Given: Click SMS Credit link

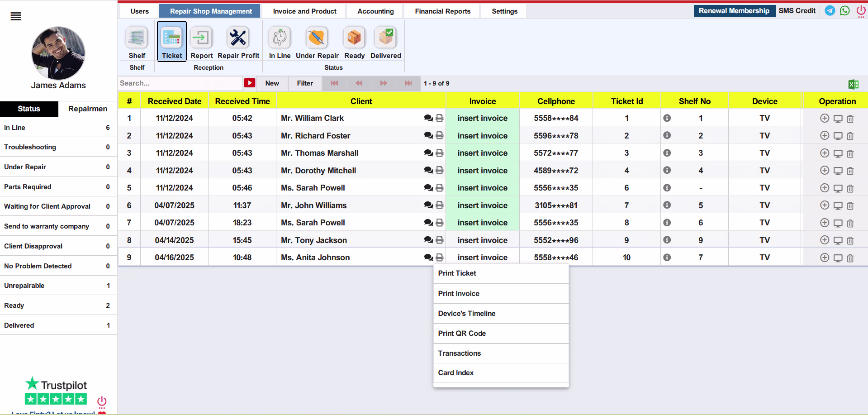Looking at the screenshot, I should [797, 11].
